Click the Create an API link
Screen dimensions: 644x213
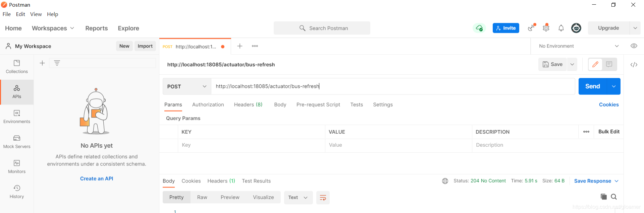97,179
